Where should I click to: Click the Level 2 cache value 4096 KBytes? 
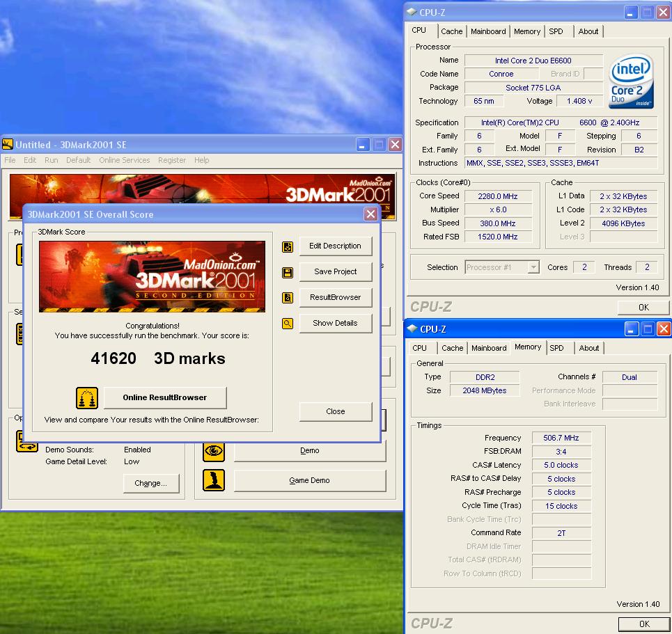(623, 223)
